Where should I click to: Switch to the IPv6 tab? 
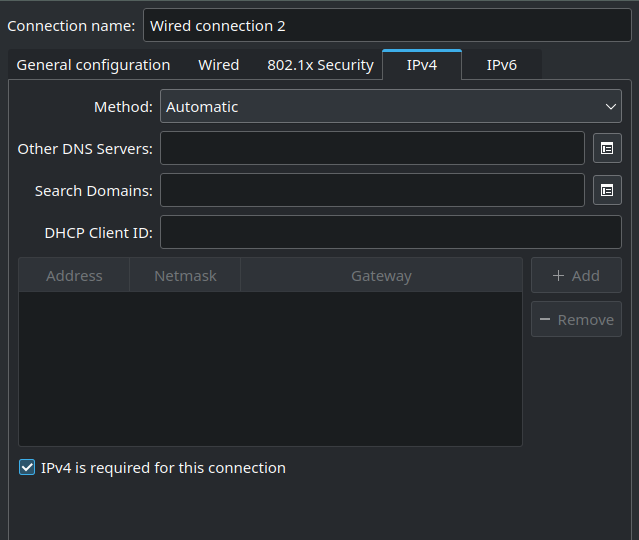coord(502,65)
